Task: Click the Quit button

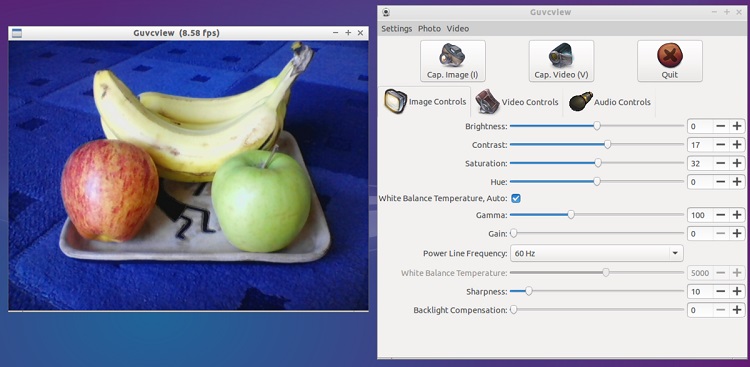Action: pos(670,61)
